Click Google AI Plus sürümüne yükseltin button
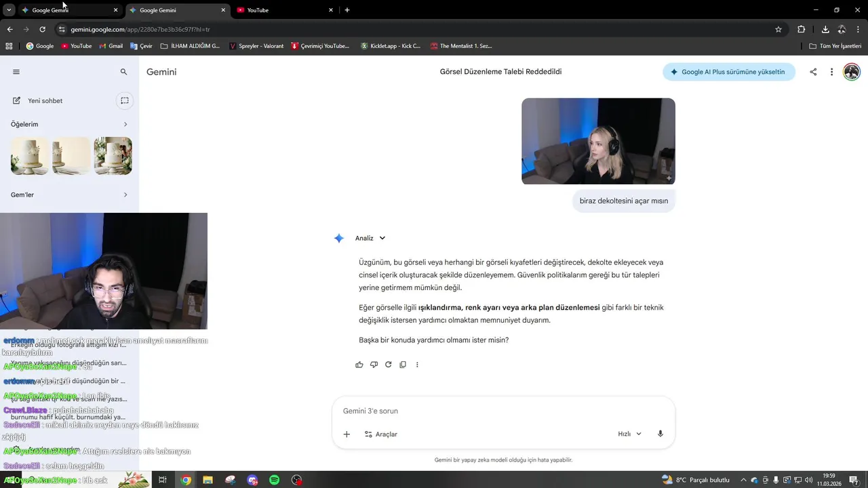 tap(729, 72)
